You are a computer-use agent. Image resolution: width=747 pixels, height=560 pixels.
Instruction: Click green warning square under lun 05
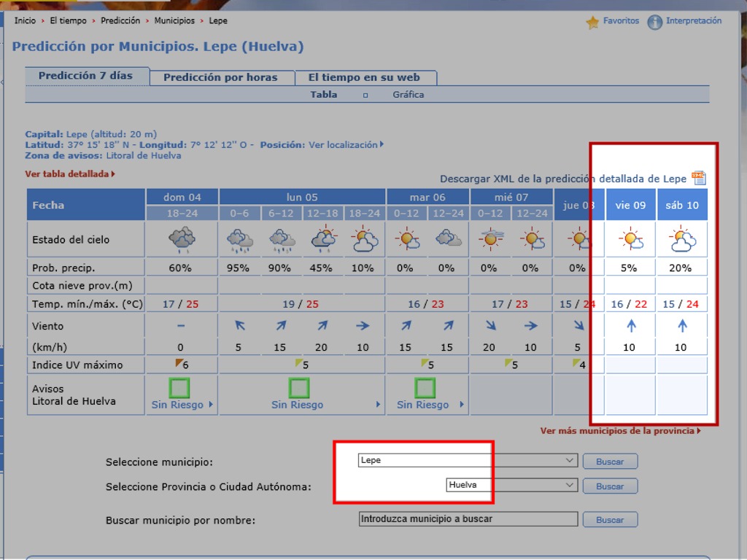tap(299, 387)
